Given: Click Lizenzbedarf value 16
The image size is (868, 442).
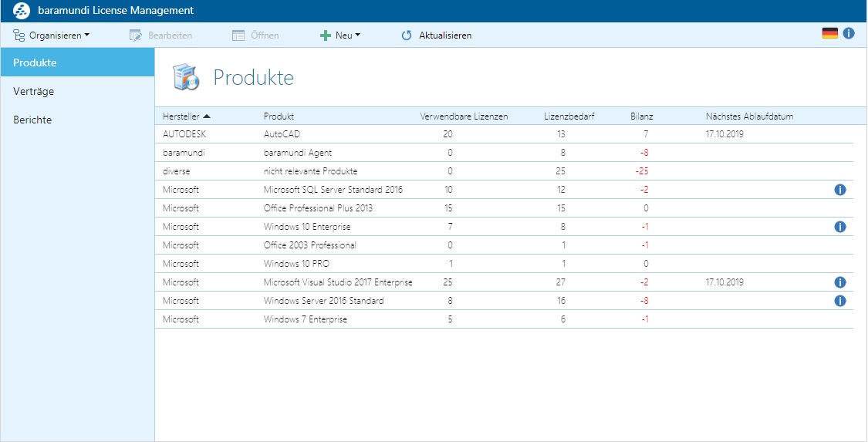Looking at the screenshot, I should click(x=561, y=301).
